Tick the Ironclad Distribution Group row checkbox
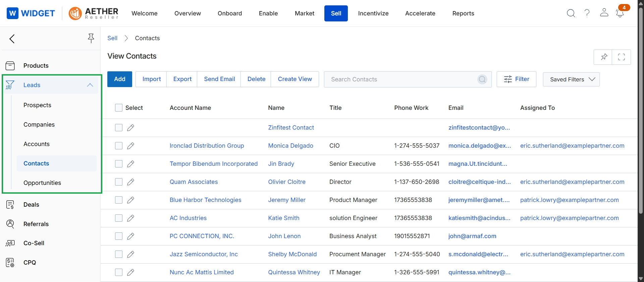Image resolution: width=644 pixels, height=282 pixels. 119,146
